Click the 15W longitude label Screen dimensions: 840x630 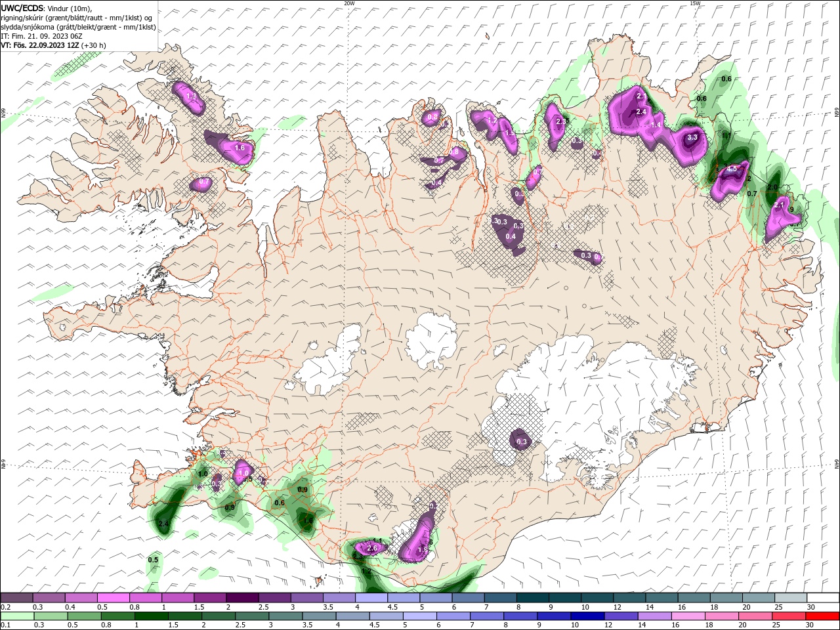click(x=695, y=3)
